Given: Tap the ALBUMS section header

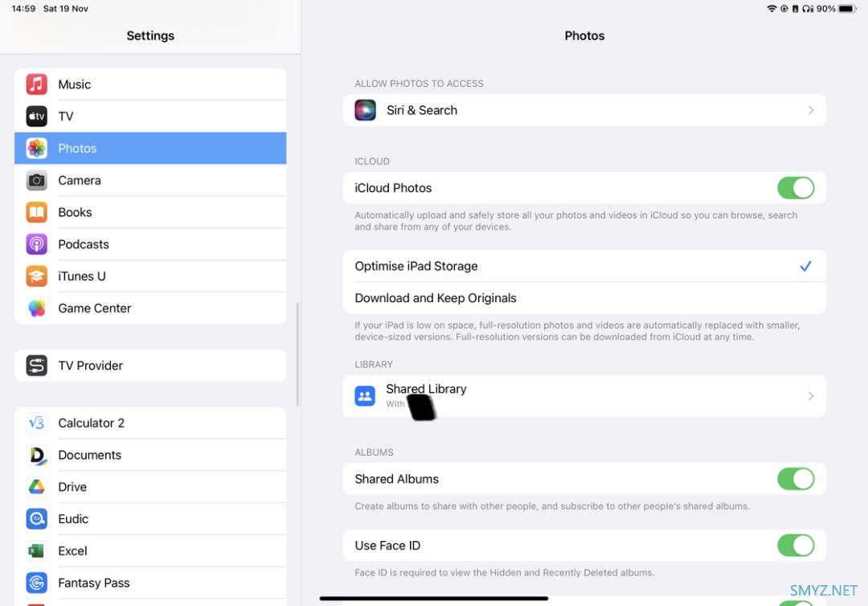Looking at the screenshot, I should coord(375,452).
